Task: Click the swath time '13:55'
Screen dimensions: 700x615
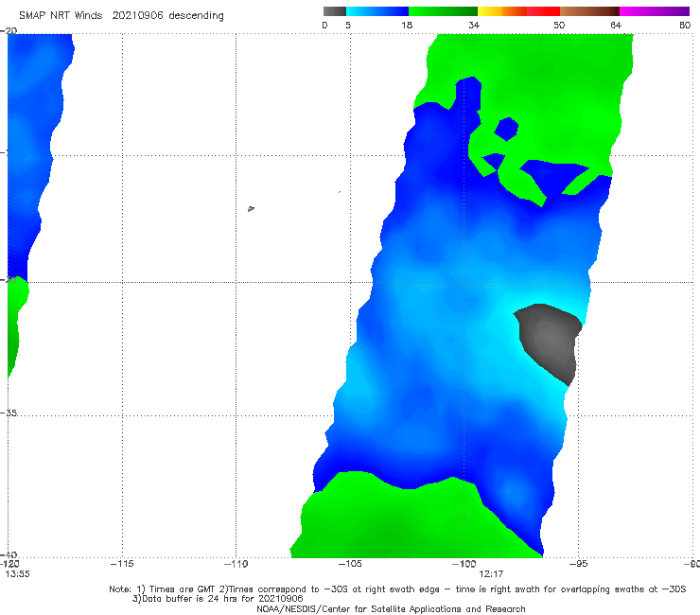Action: 17,574
